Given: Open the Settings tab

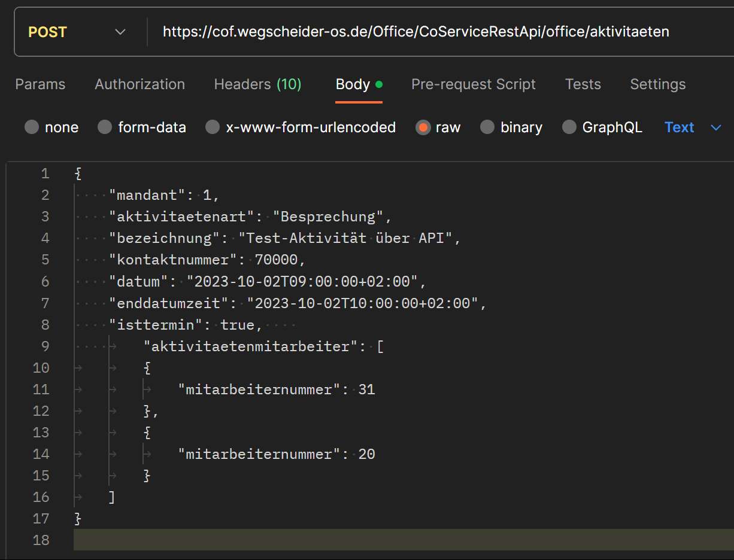Looking at the screenshot, I should click(657, 84).
